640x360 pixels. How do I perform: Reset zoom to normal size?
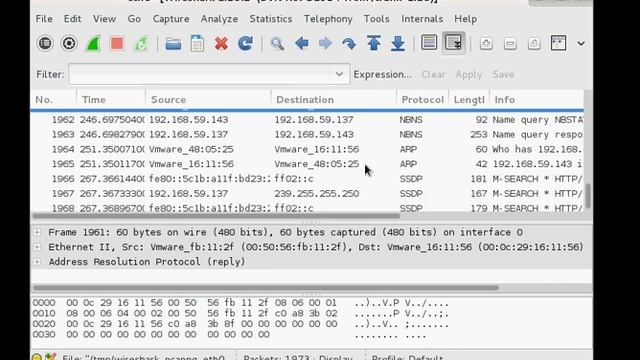[534, 43]
